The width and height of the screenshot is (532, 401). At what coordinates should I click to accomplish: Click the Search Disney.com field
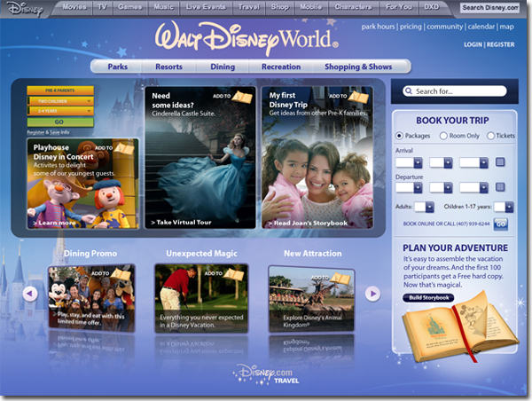489,7
